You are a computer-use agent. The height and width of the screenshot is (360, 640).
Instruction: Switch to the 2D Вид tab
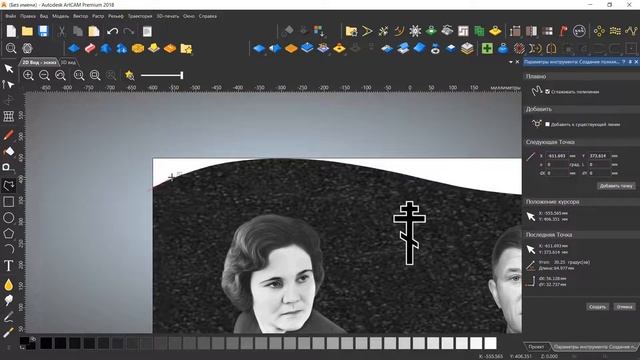point(39,62)
